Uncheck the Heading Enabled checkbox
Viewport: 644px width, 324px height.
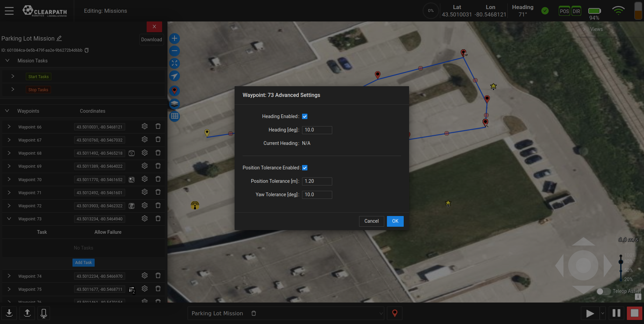(305, 116)
